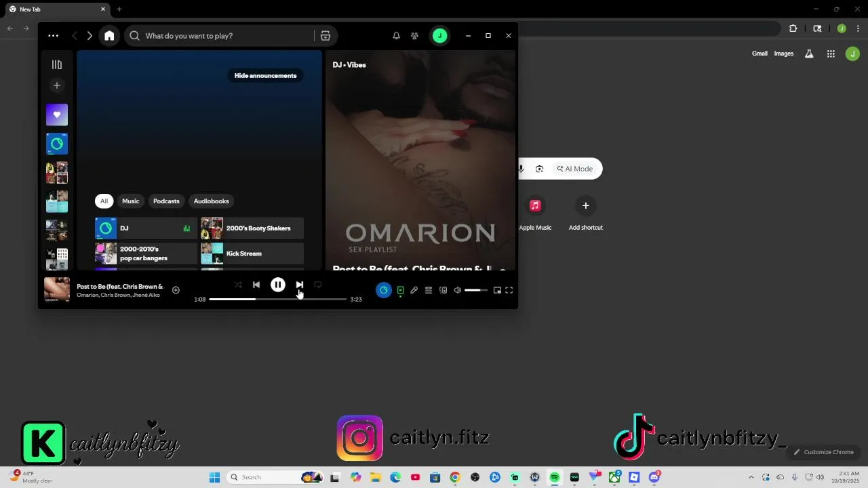Viewport: 868px width, 488px height.
Task: Open the Liked Songs heart tile in sidebar
Action: [57, 115]
